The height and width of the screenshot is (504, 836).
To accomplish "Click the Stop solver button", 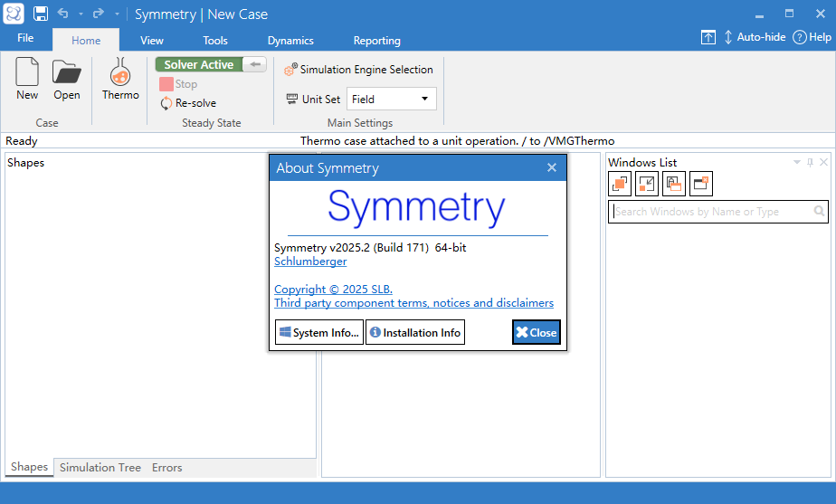I will [x=178, y=84].
